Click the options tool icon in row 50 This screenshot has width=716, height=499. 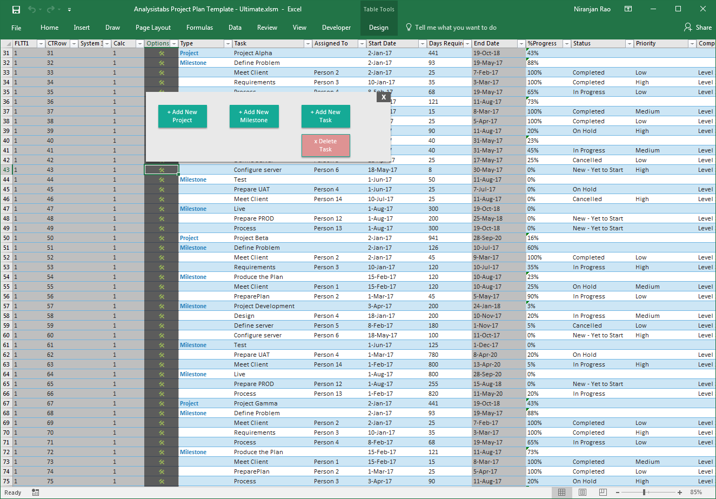click(161, 238)
